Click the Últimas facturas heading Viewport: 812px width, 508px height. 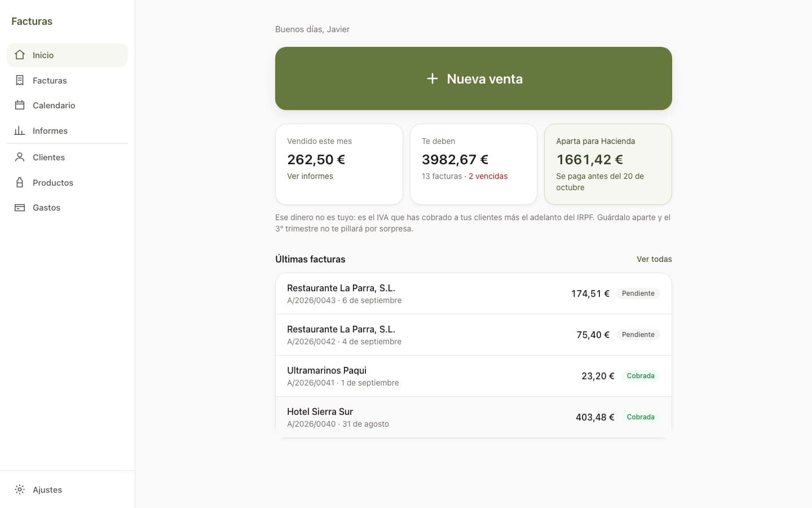310,259
